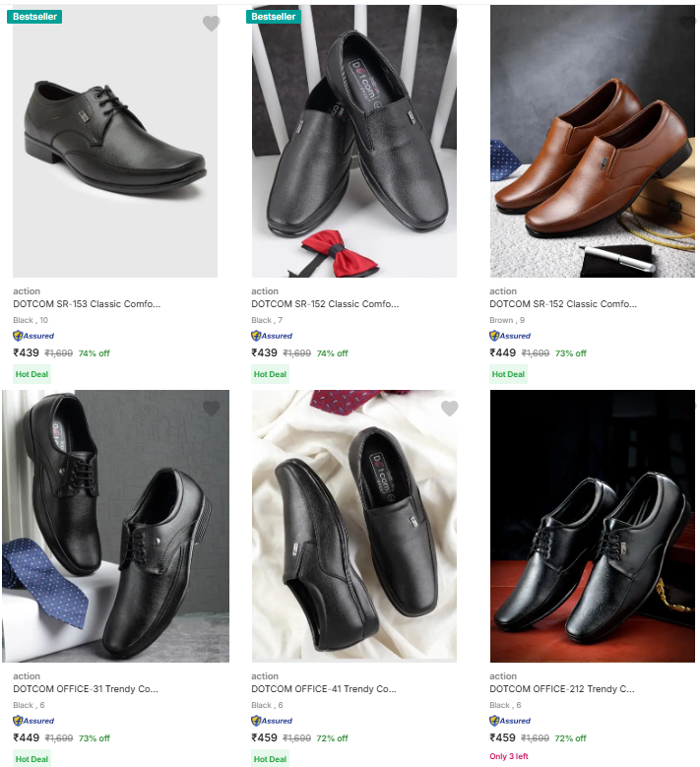
Task: Click Assured badge under brown SR-152 shoe
Action: tap(510, 336)
